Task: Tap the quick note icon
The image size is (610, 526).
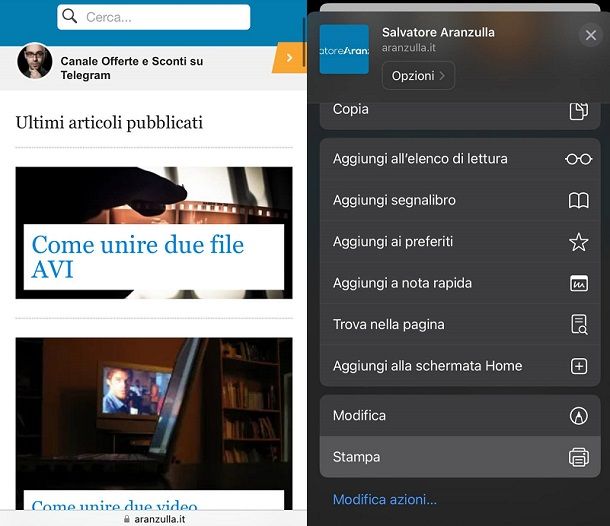Action: (x=579, y=283)
